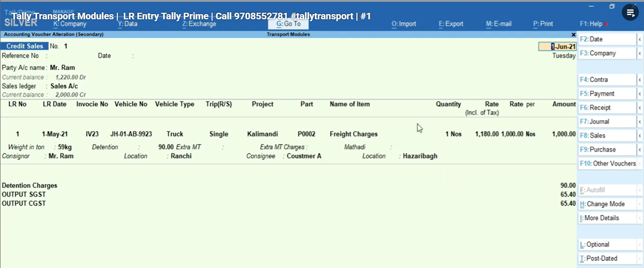Screen dimensions: 644x268
Task: Click the F3: Company button
Action: coord(607,53)
